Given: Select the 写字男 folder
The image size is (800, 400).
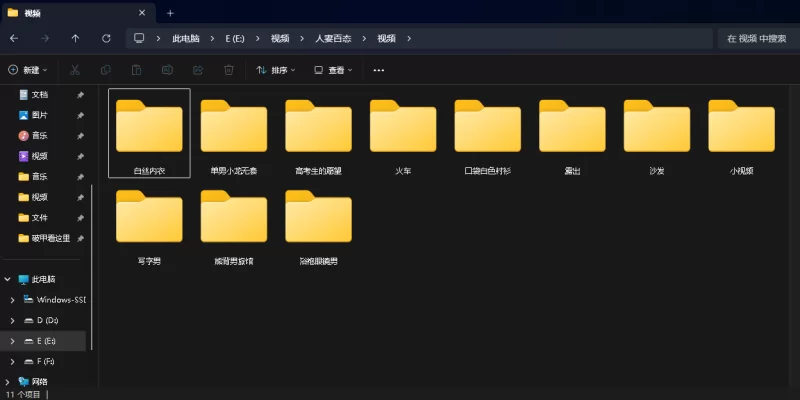Looking at the screenshot, I should [x=149, y=223].
